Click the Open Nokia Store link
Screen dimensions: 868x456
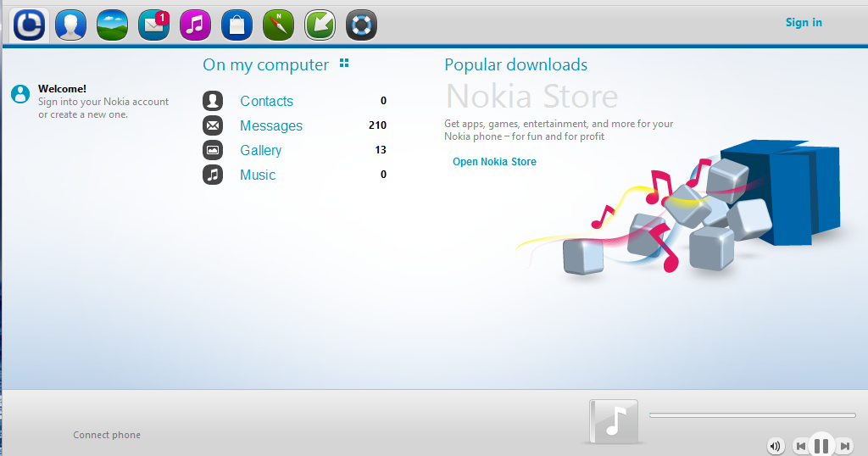point(494,162)
